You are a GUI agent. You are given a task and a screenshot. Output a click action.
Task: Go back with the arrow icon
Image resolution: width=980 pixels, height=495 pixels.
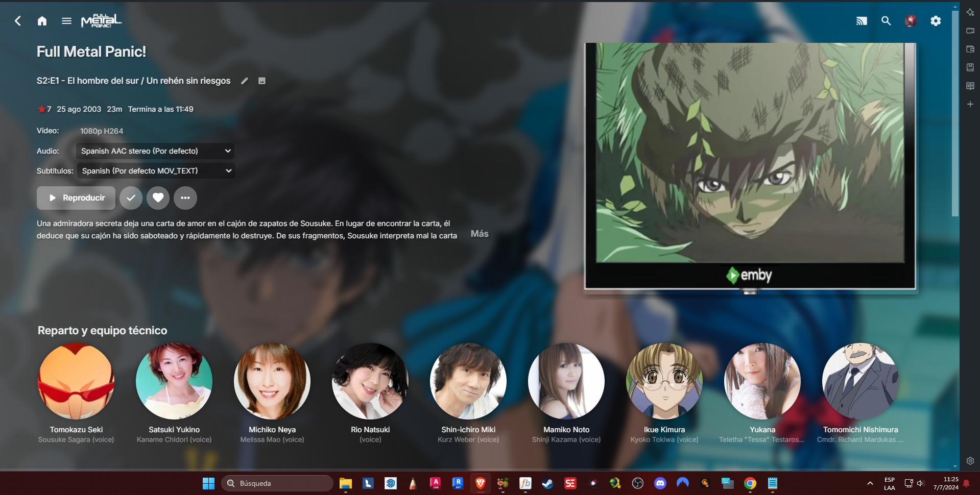pos(18,21)
